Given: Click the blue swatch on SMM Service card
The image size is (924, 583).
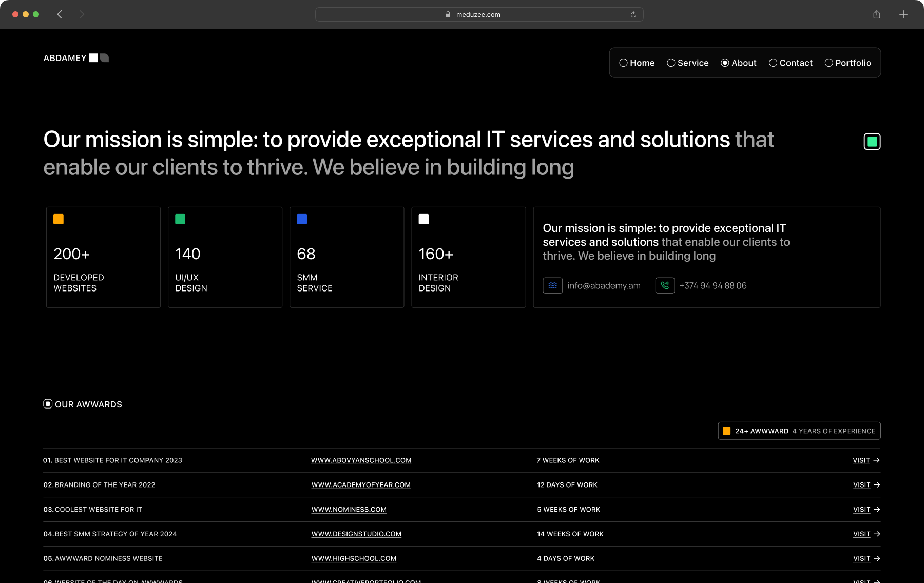Looking at the screenshot, I should (302, 219).
